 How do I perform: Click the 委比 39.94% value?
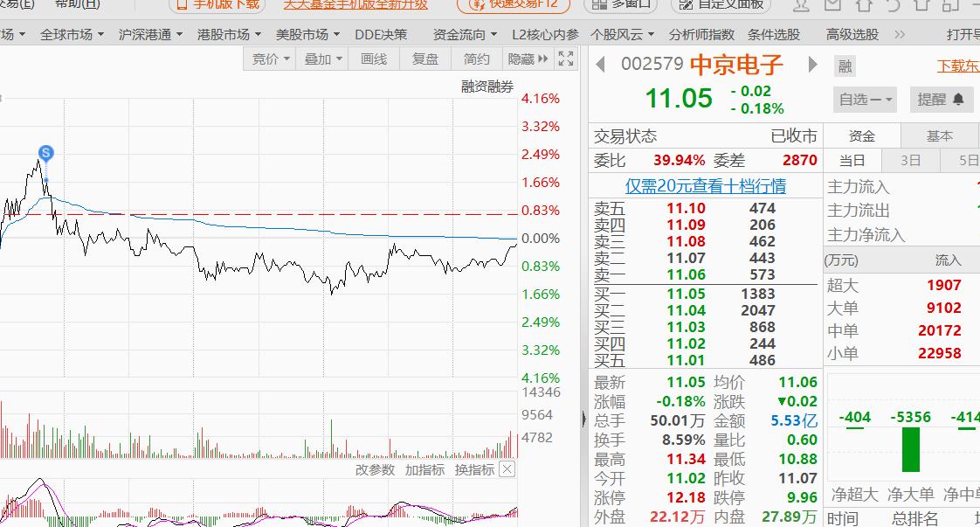(x=680, y=160)
